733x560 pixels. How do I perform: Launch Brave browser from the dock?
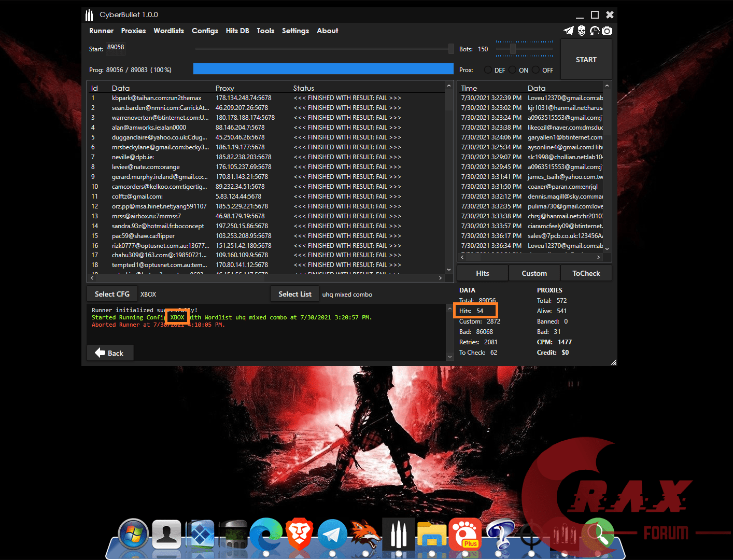299,534
